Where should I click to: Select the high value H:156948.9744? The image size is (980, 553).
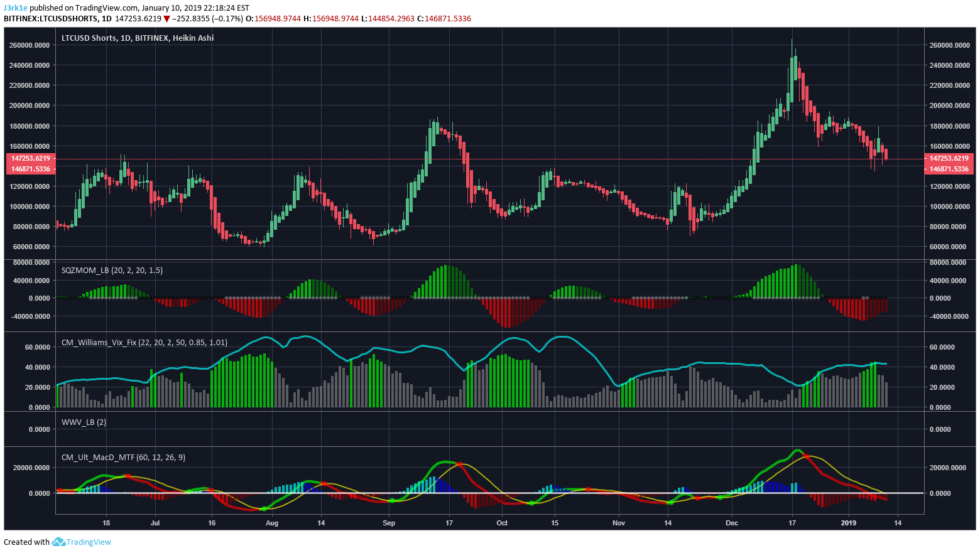(x=331, y=19)
